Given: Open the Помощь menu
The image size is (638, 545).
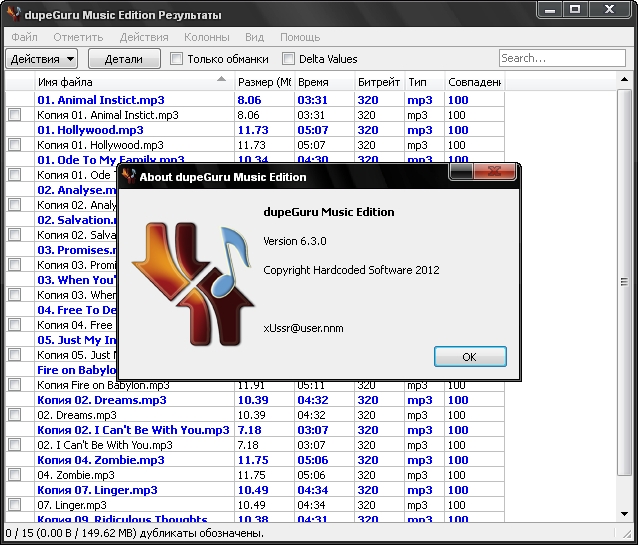Looking at the screenshot, I should click(300, 37).
